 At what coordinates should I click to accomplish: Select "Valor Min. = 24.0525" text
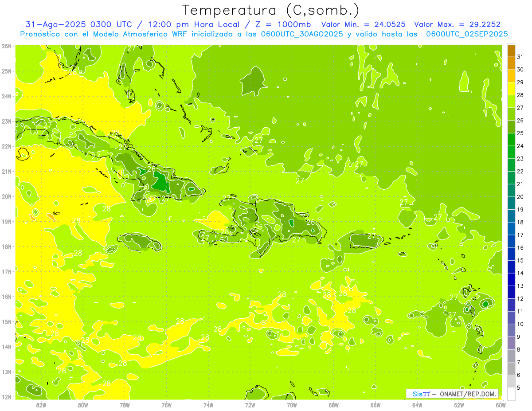[363, 24]
